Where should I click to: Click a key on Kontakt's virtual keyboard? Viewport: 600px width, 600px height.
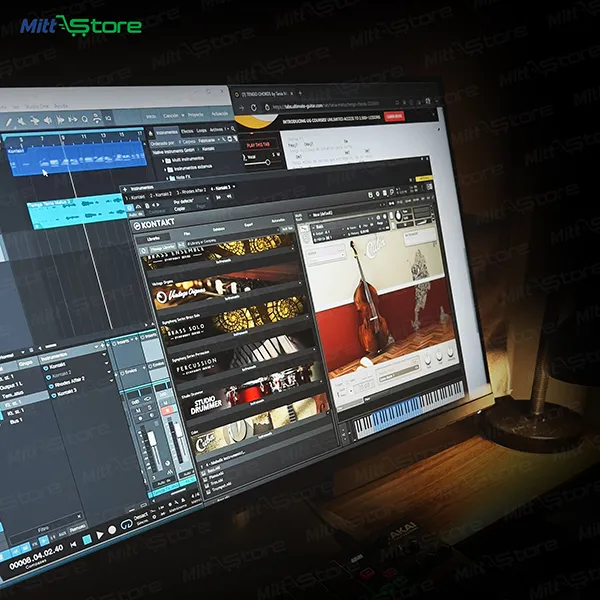pos(409,409)
